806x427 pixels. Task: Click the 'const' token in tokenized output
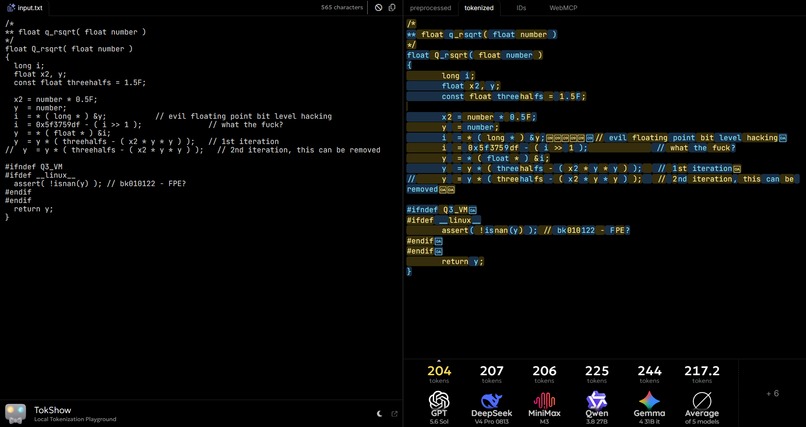coord(452,96)
